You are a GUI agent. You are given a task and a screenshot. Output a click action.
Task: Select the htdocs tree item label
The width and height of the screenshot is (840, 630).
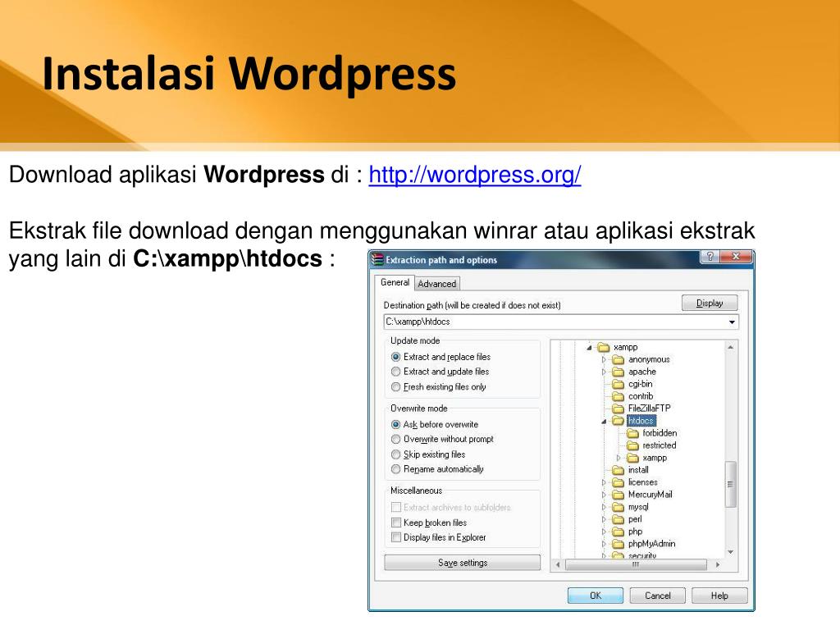click(641, 421)
